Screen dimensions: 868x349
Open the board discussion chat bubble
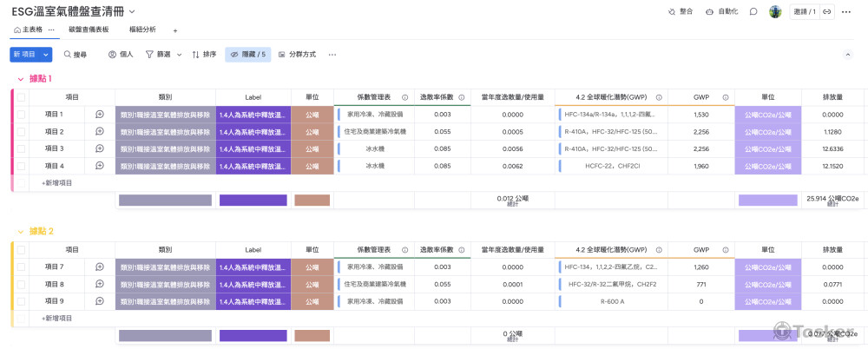point(753,12)
